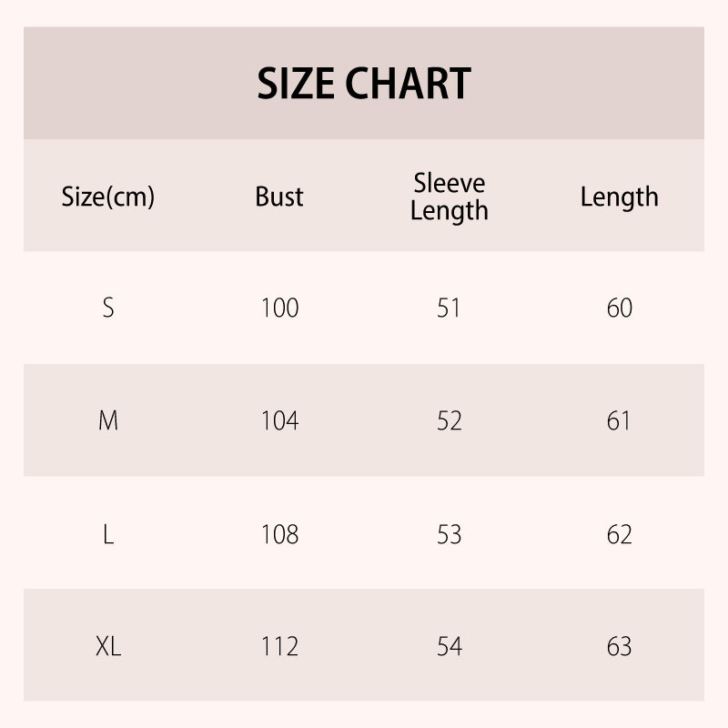728x728 pixels.
Task: Click the S size row label
Action: click(x=108, y=308)
